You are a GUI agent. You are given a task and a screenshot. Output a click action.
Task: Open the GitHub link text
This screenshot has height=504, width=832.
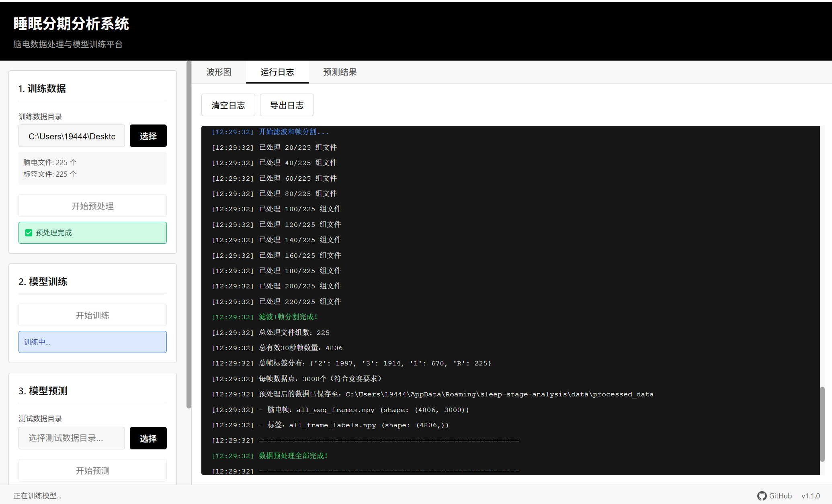click(780, 496)
